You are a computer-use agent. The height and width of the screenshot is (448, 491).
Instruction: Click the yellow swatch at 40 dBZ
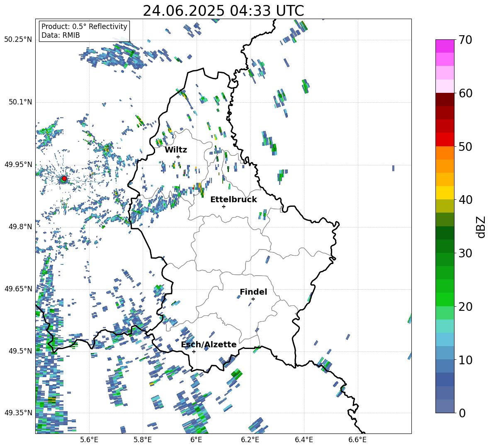coord(445,193)
